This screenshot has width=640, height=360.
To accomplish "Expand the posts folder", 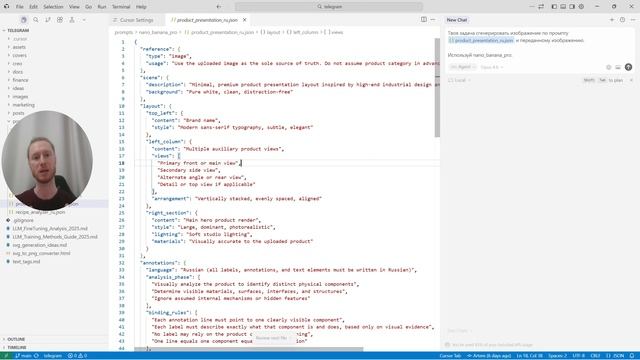I will click(18, 113).
